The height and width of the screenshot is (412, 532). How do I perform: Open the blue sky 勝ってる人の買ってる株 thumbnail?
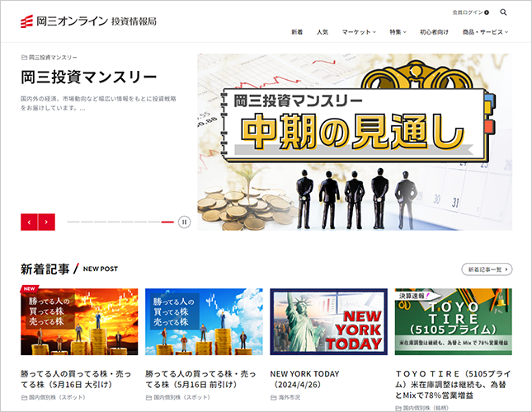click(204, 321)
